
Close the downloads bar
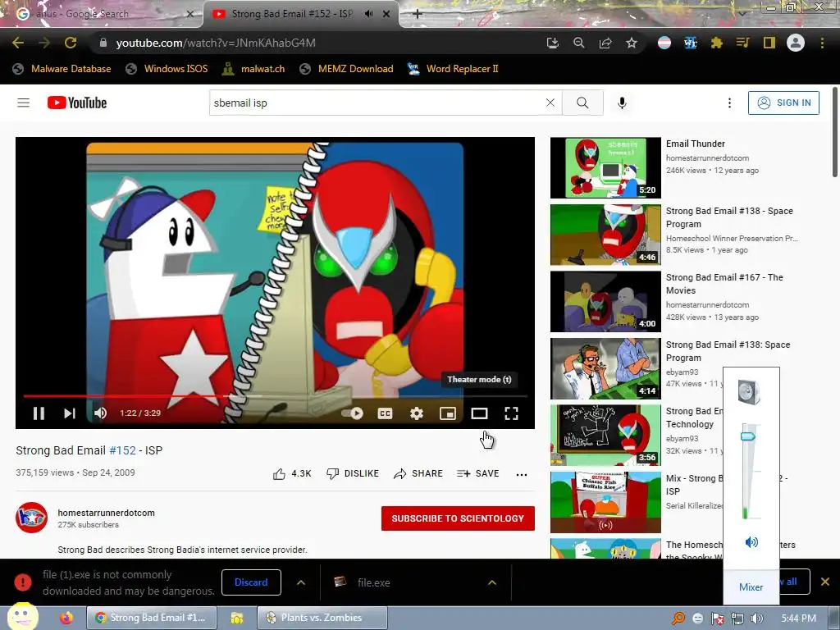click(x=825, y=582)
